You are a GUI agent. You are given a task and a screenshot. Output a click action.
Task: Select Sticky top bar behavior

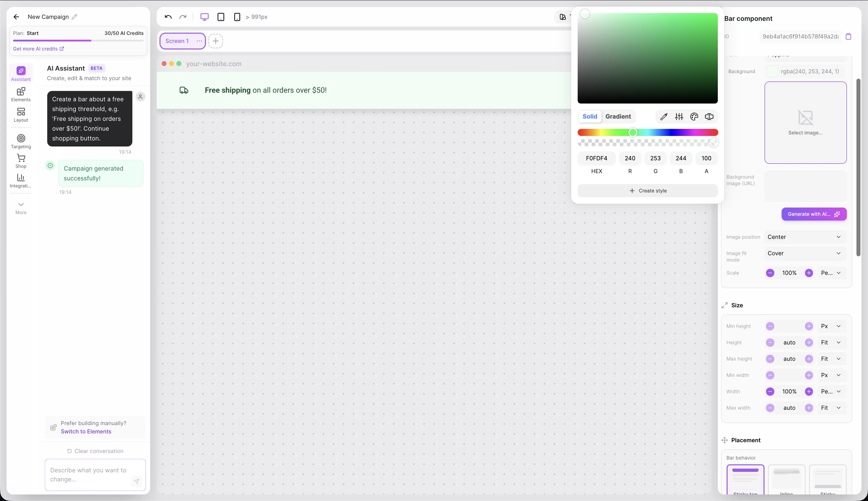745,479
